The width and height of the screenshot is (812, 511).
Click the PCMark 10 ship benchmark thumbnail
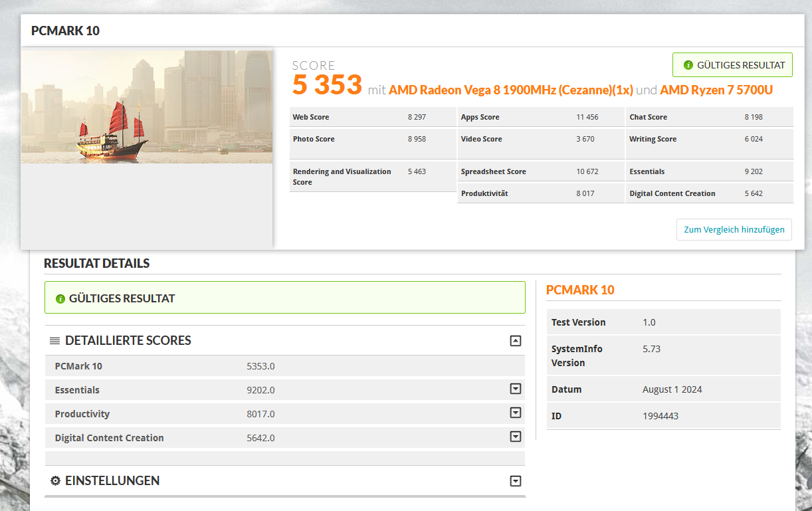click(x=147, y=107)
